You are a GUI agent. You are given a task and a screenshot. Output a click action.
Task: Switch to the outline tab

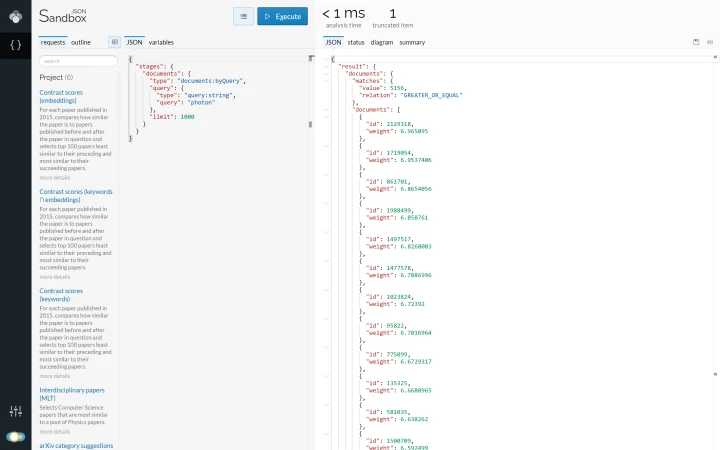[81, 42]
